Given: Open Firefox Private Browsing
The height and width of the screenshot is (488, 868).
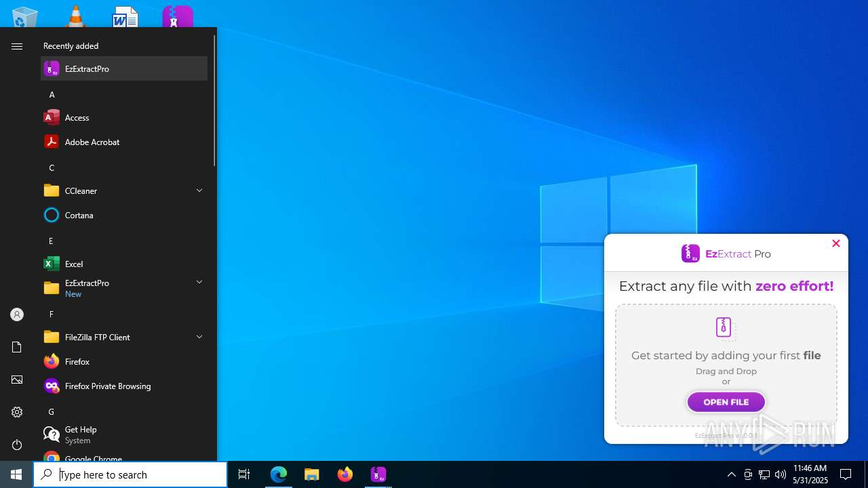Looking at the screenshot, I should click(x=124, y=386).
